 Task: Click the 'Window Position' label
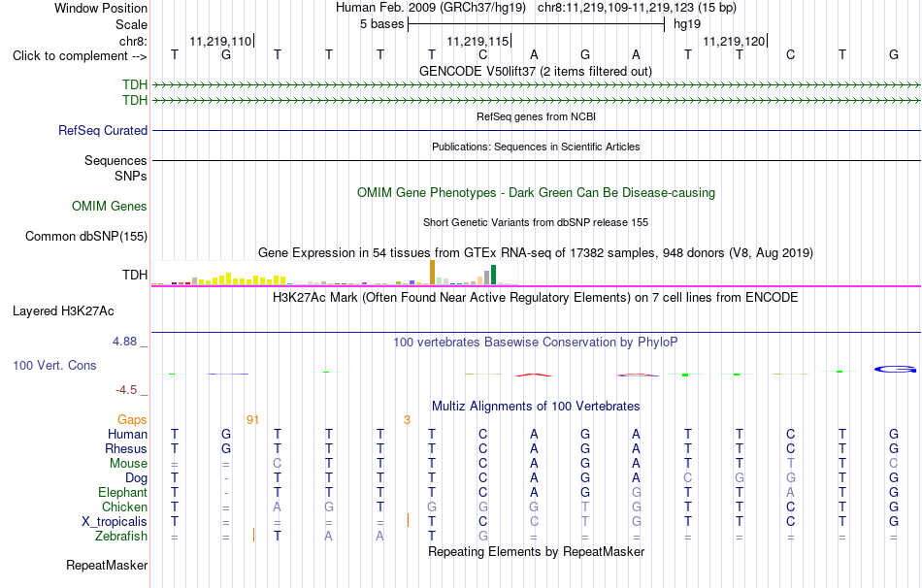(x=101, y=8)
